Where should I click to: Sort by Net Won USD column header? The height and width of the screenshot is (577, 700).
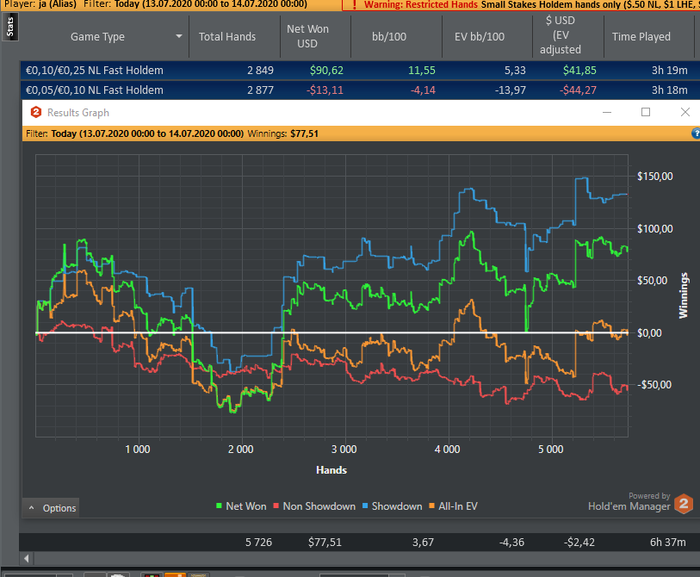[x=307, y=36]
